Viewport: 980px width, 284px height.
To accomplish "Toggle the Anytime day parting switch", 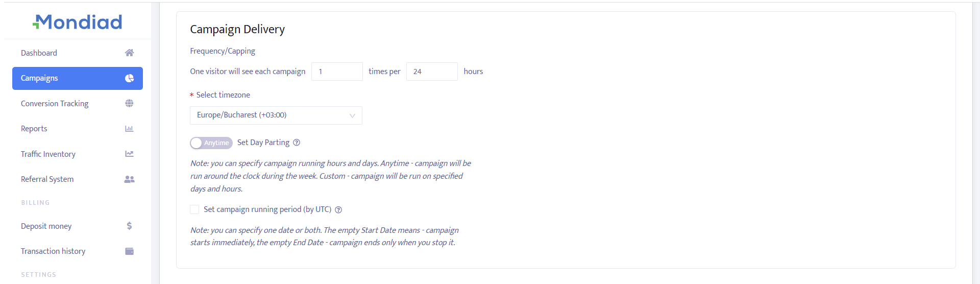I will 211,143.
